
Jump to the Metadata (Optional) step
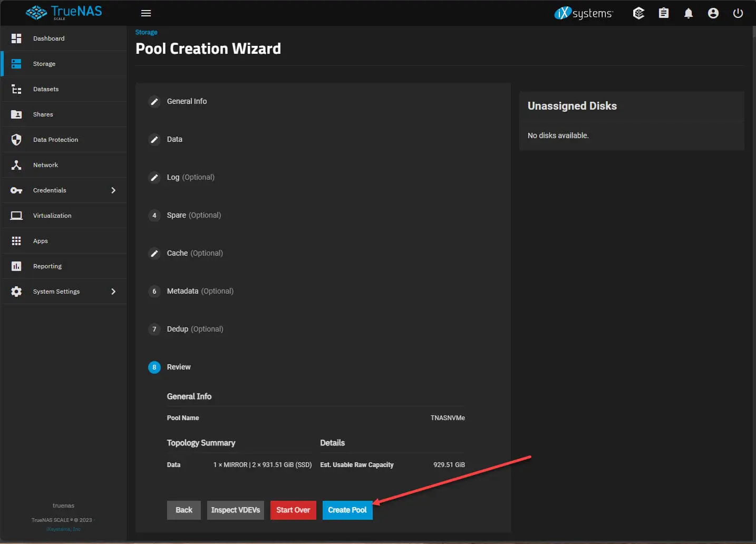(x=200, y=291)
